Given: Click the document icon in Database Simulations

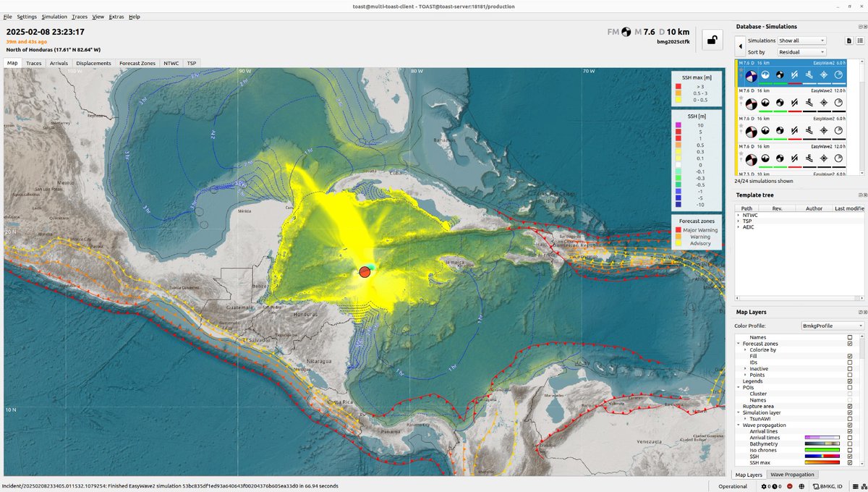Looking at the screenshot, I should tap(849, 41).
